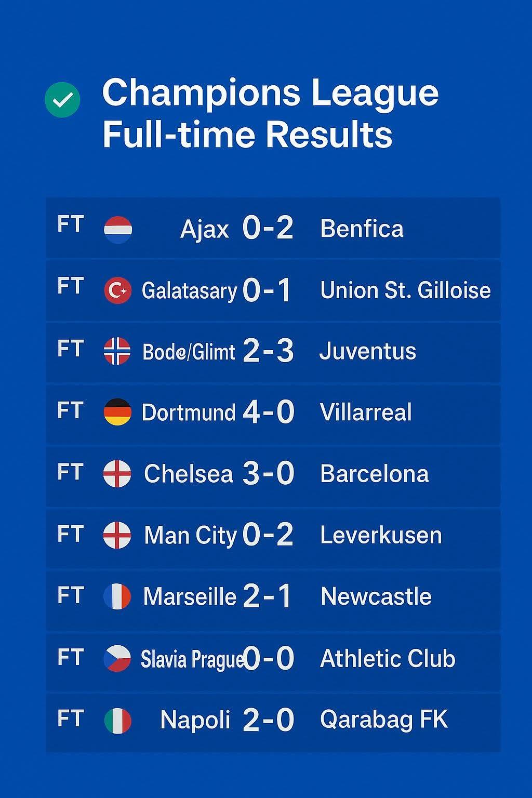This screenshot has width=532, height=798.
Task: Click the Champions League Full-time Results title
Action: [x=270, y=113]
